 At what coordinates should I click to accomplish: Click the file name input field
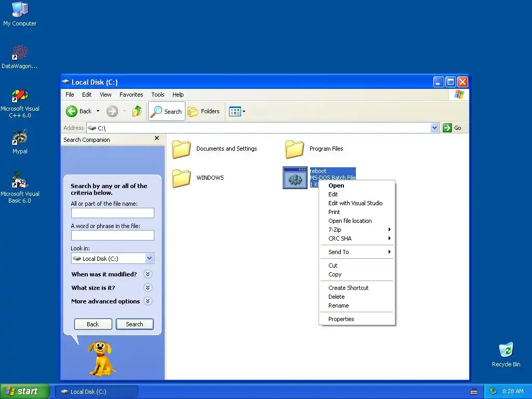point(113,212)
